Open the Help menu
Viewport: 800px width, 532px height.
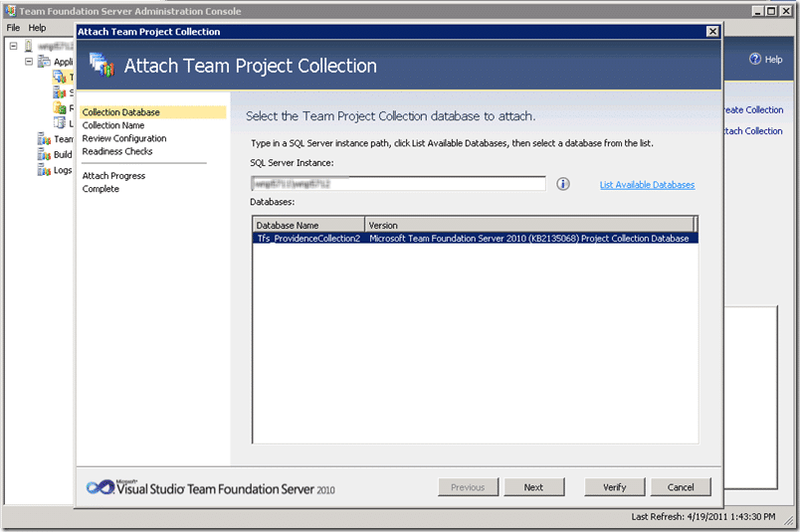click(37, 28)
